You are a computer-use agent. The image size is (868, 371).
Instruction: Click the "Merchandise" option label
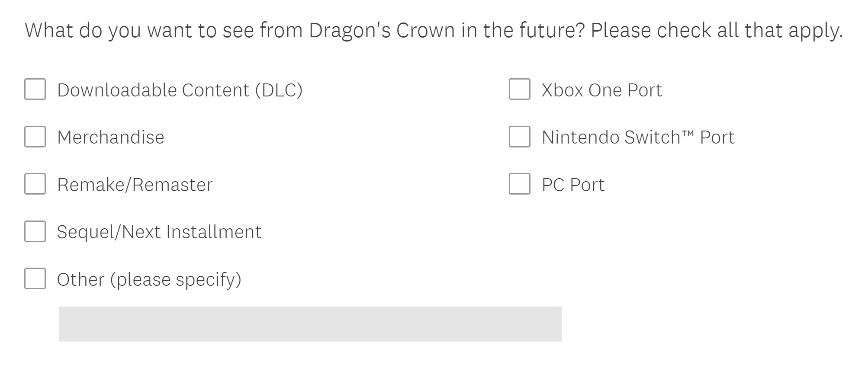[111, 138]
